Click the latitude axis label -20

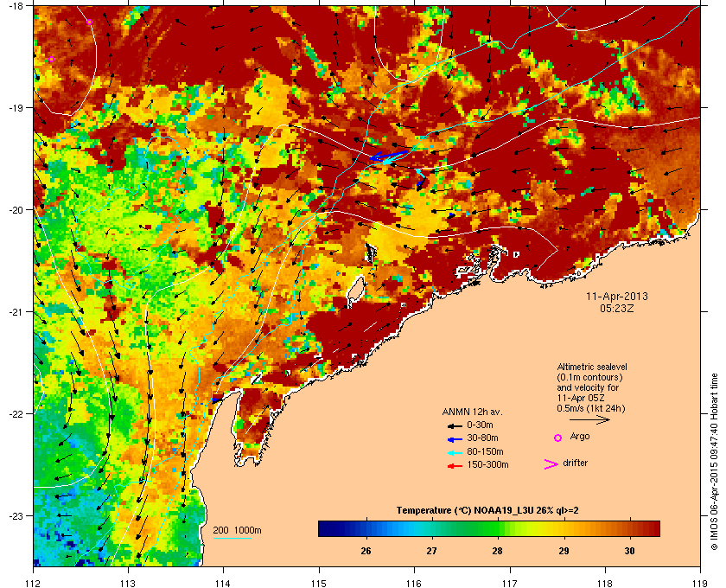coord(16,210)
